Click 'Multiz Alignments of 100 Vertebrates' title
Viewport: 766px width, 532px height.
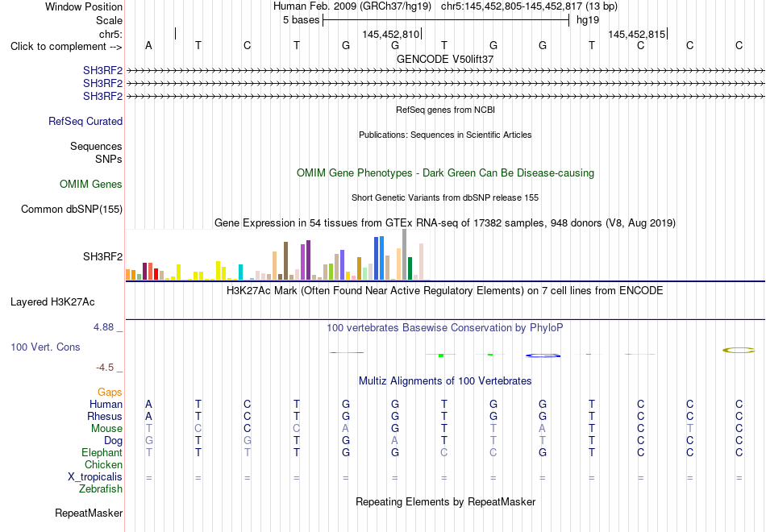coord(445,381)
